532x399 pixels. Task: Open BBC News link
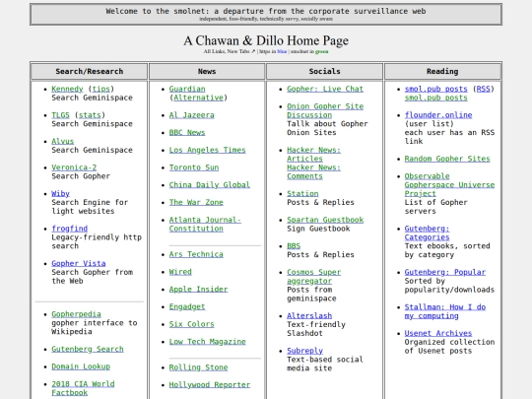pos(187,132)
